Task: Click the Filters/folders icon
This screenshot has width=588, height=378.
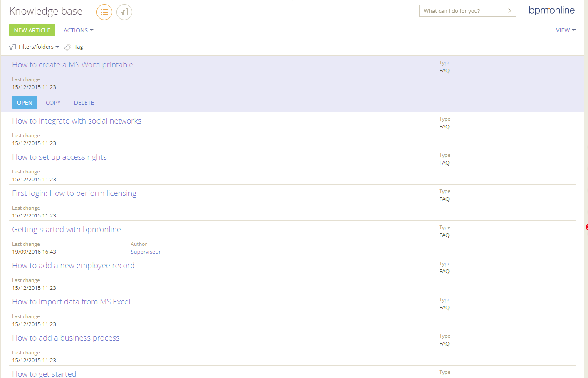Action: coord(12,47)
